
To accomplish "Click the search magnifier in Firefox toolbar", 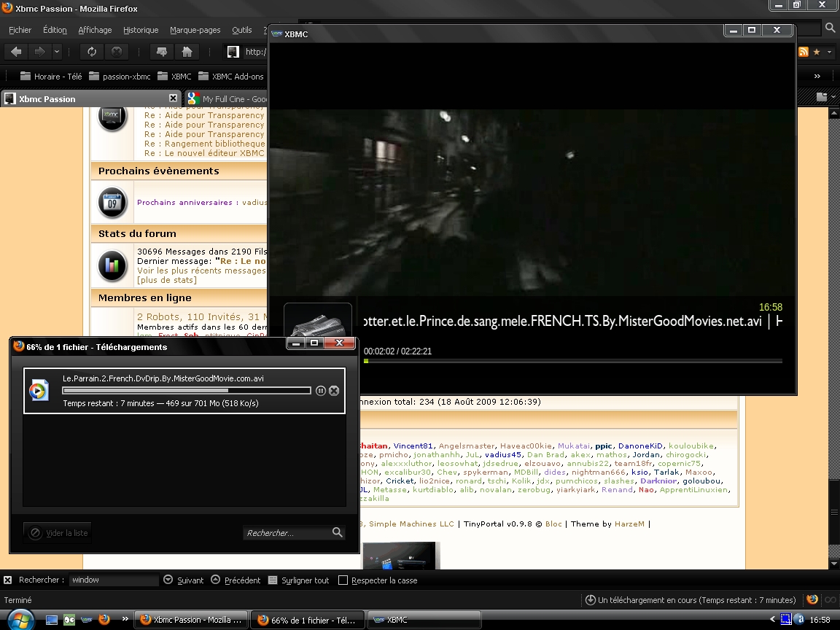I will tap(831, 28).
